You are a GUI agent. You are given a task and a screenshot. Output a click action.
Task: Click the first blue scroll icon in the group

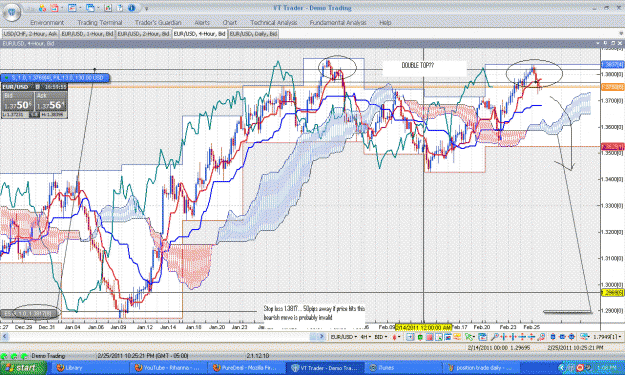point(553,337)
